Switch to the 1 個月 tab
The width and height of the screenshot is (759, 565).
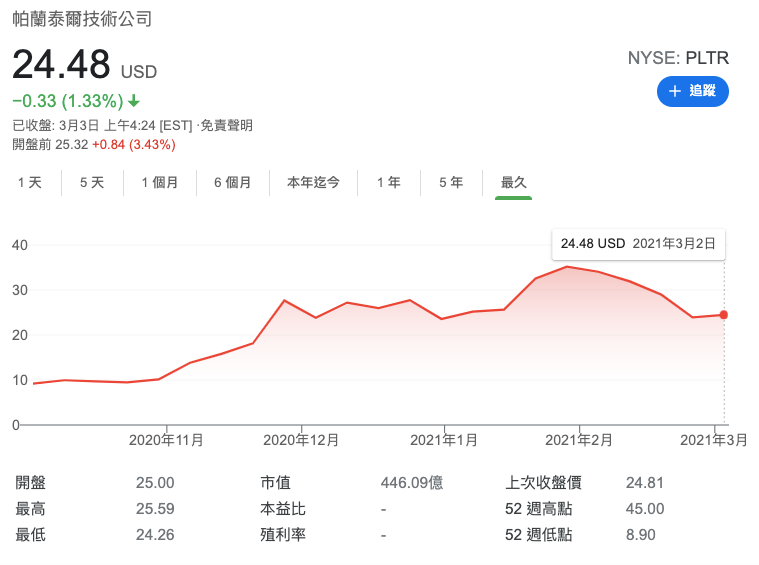(160, 183)
